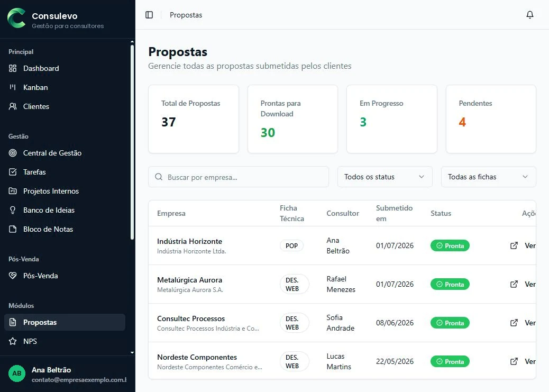Viewport: 549px width, 392px height.
Task: Open Bloco de Notas
Action: 65,229
